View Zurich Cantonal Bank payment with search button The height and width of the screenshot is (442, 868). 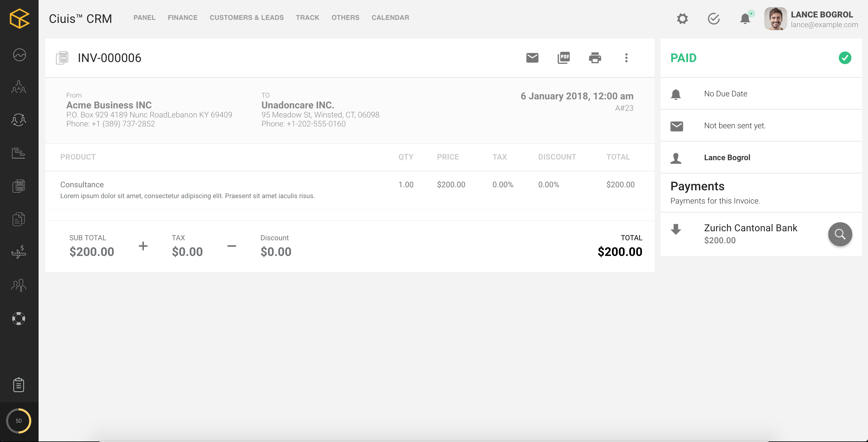point(840,234)
